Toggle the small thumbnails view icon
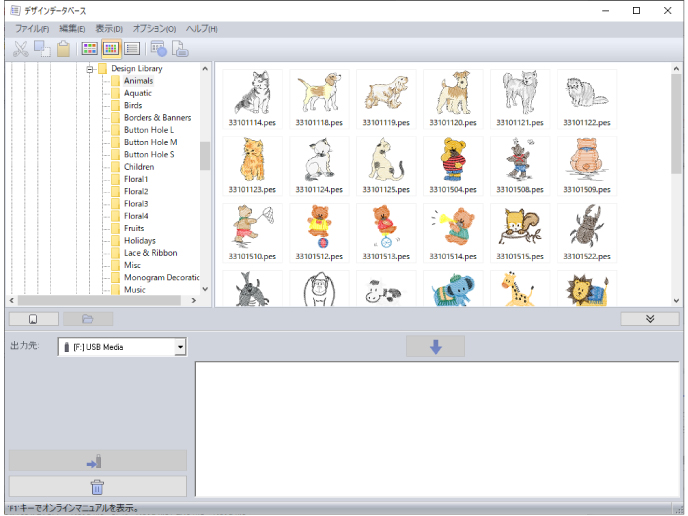The width and height of the screenshot is (688, 516). click(111, 49)
